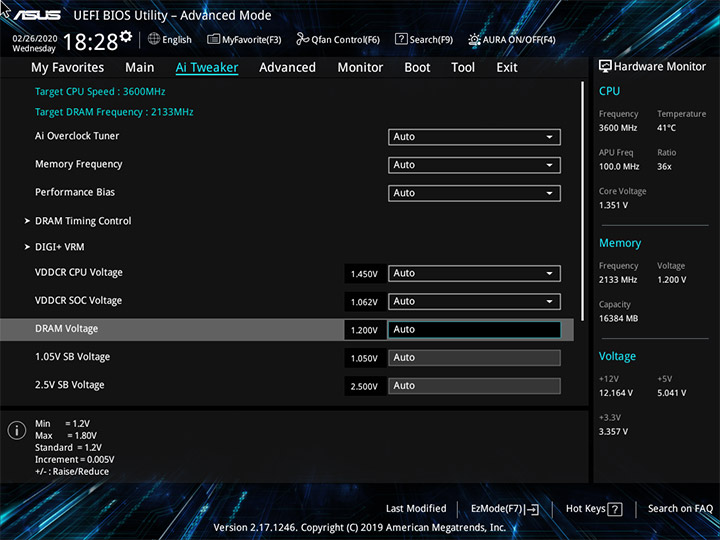Click the 2.5V SB Voltage field

click(x=474, y=386)
